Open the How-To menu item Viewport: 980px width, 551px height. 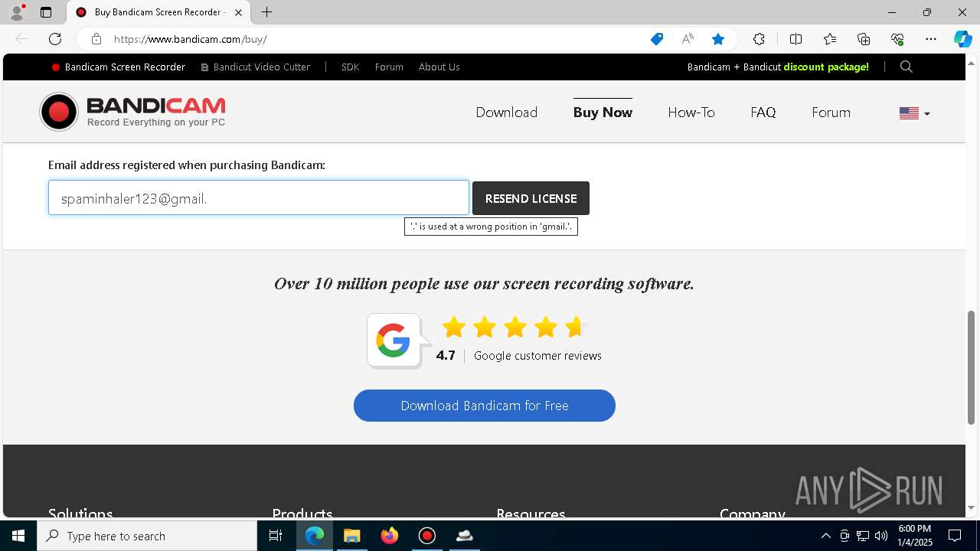(691, 112)
